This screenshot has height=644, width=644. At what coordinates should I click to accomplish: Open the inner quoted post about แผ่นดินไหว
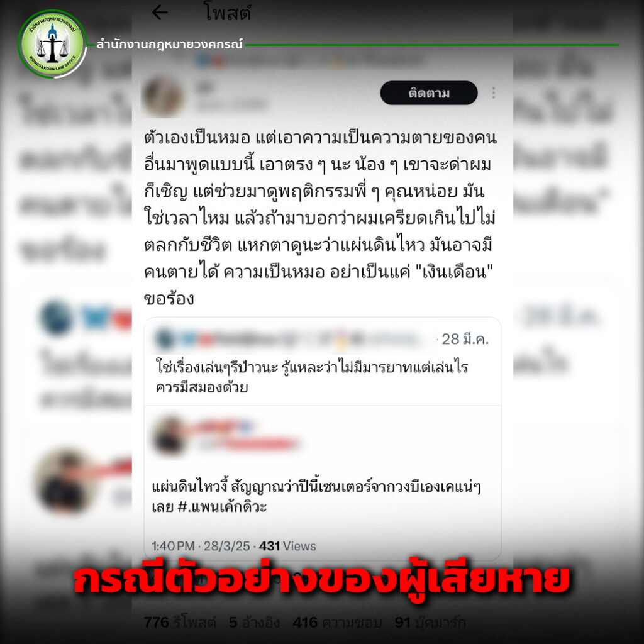click(x=323, y=482)
